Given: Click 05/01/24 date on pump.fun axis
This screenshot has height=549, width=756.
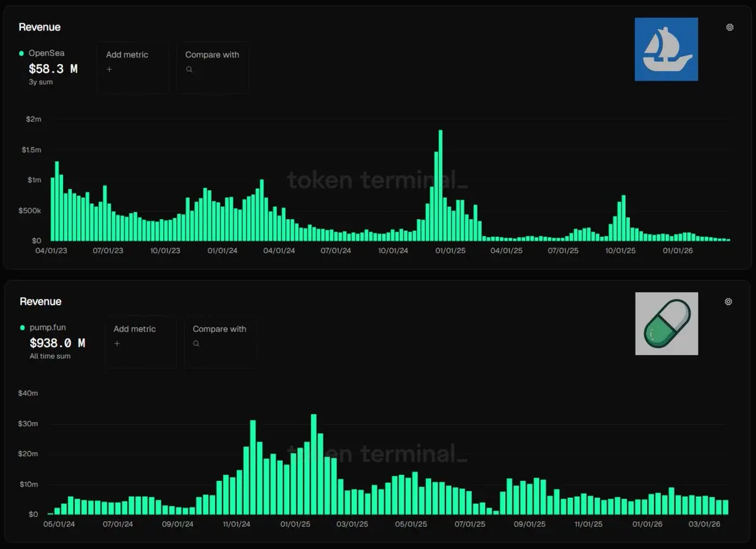Looking at the screenshot, I should [59, 524].
